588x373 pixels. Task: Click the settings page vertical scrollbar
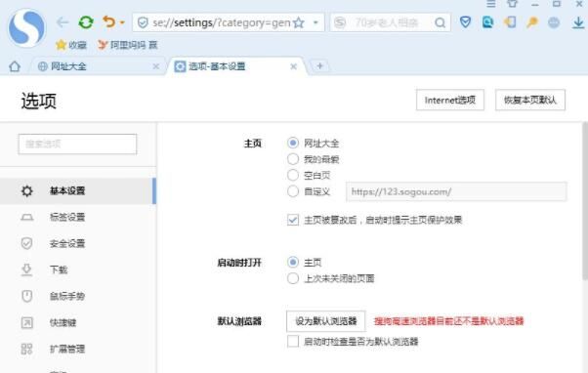(x=585, y=200)
